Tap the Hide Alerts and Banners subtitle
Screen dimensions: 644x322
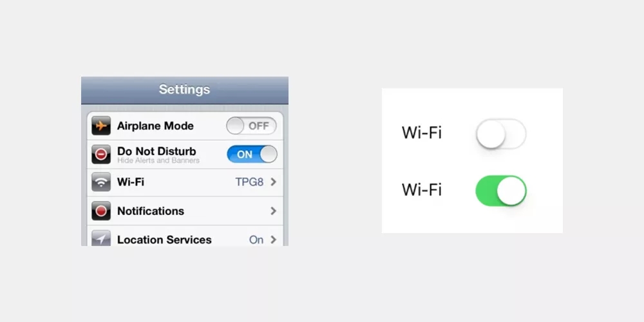(158, 160)
